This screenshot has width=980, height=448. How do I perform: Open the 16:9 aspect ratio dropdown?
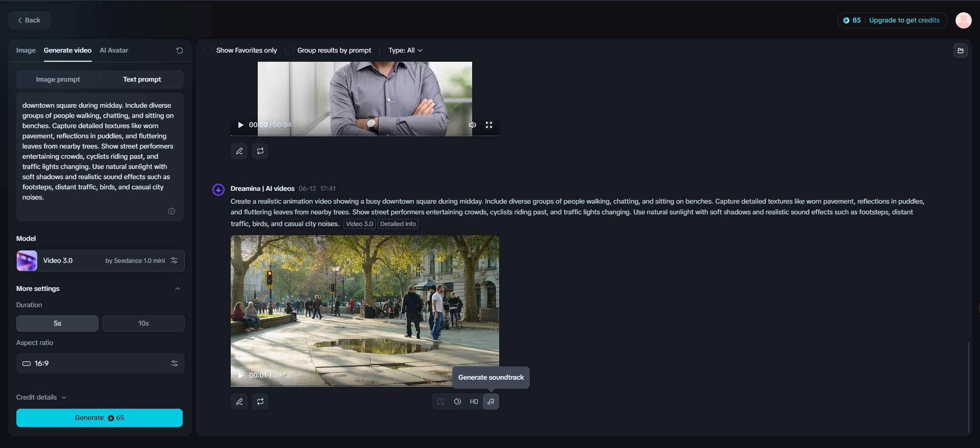click(100, 363)
